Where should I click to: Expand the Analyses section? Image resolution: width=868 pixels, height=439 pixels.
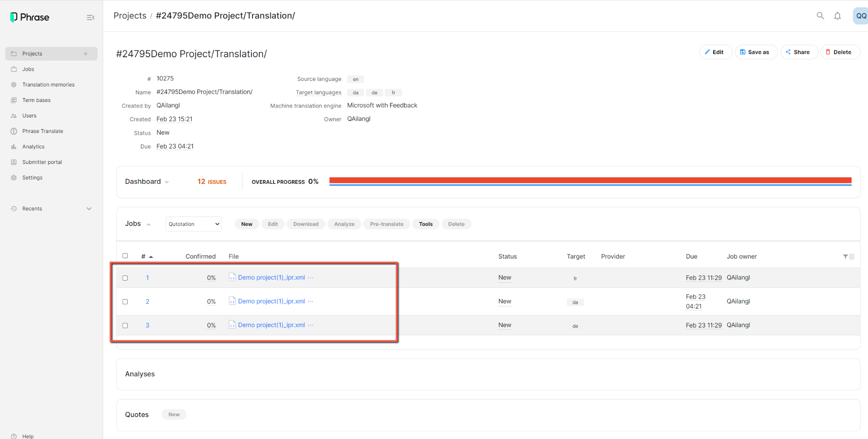pos(140,374)
